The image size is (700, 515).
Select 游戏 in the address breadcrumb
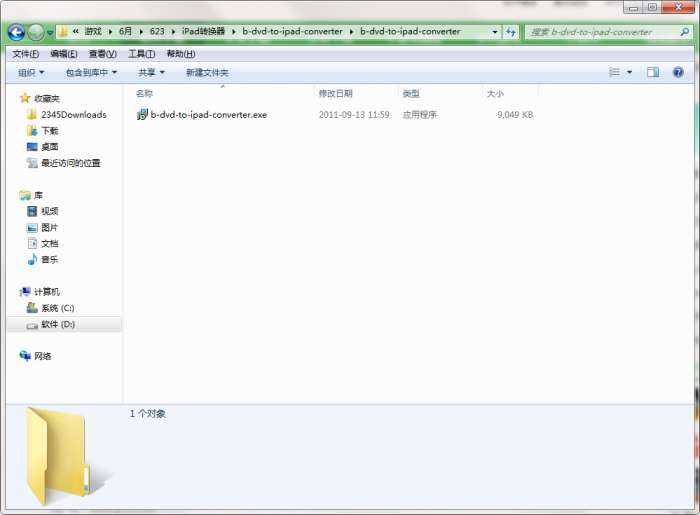[x=93, y=31]
